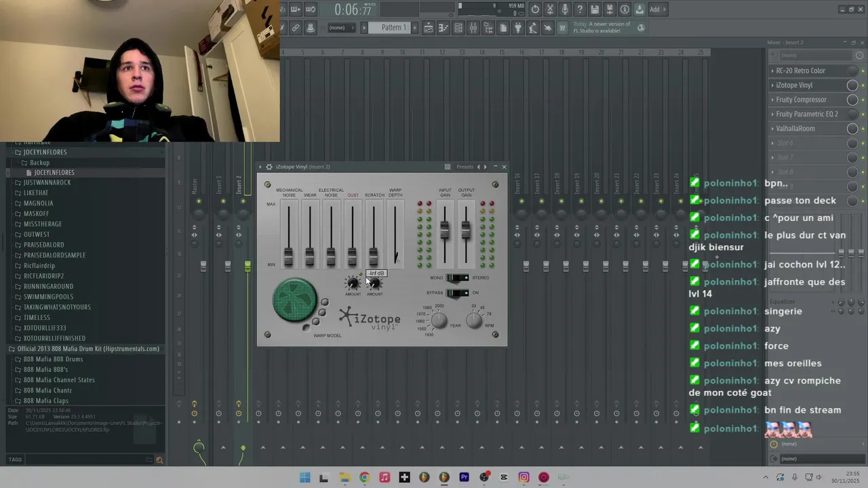
Task: Open the Playlist view from toolbar
Action: 429,28
